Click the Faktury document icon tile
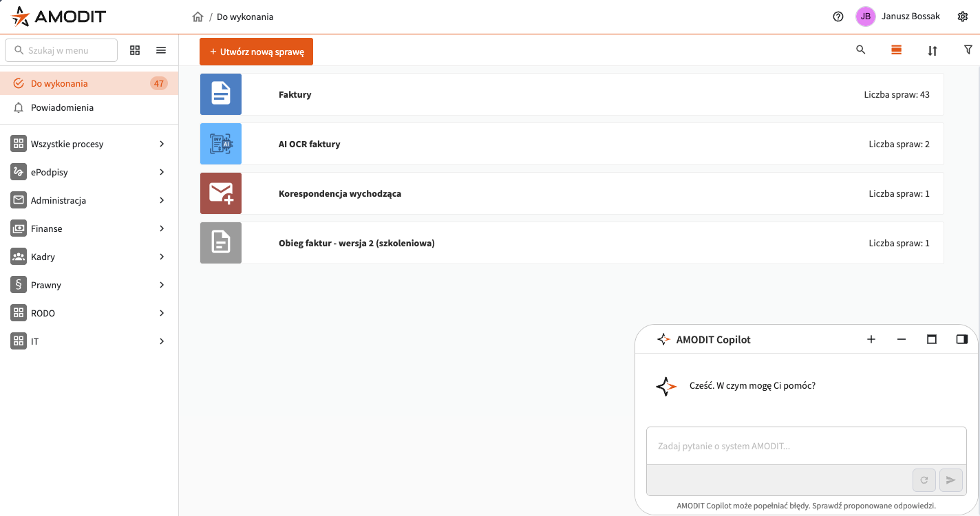 [x=221, y=94]
